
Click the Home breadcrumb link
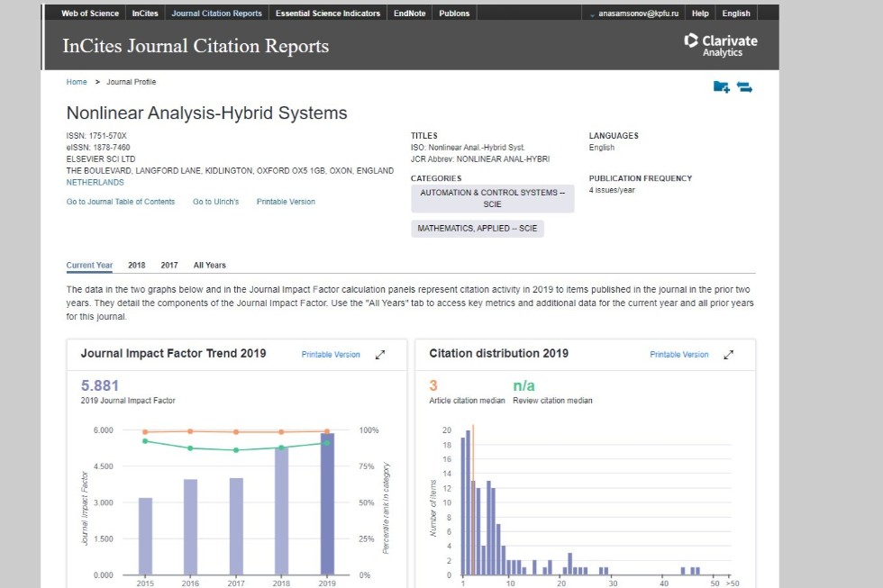pyautogui.click(x=77, y=82)
